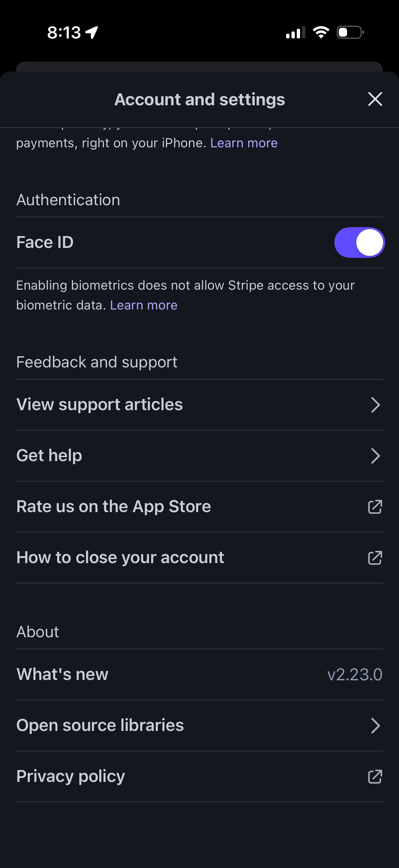Expand the Open source libraries list

tap(376, 725)
